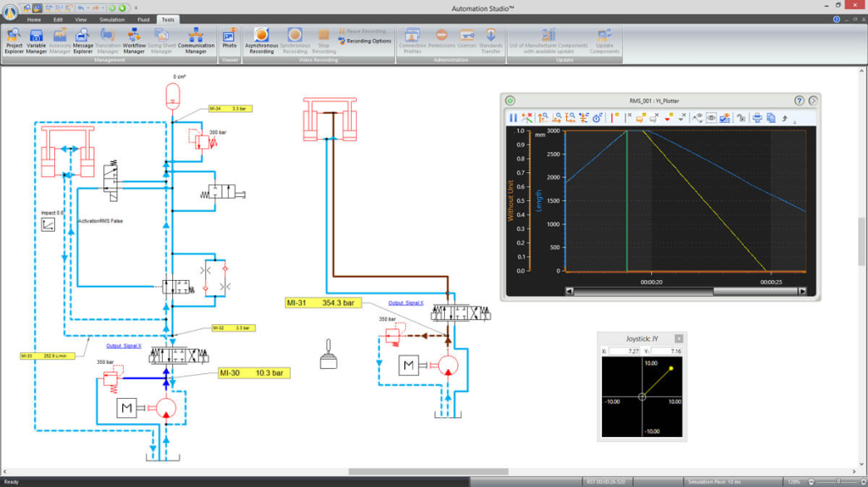The width and height of the screenshot is (868, 487).
Task: Open the Simulation ribbon tab
Action: tap(112, 20)
